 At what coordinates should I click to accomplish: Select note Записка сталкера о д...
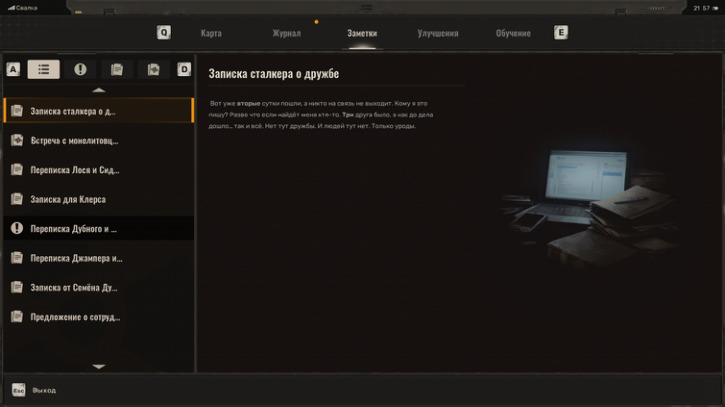(98, 111)
